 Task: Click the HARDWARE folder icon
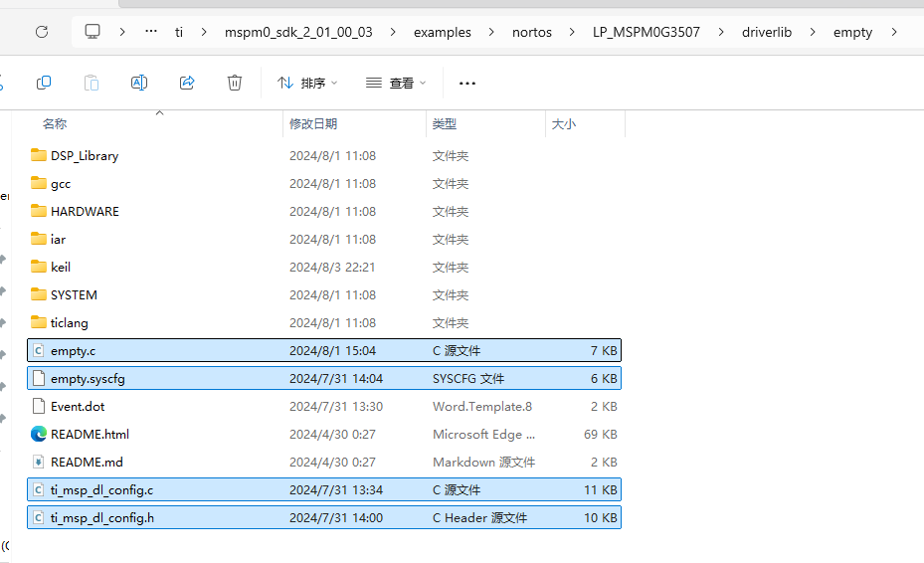pyautogui.click(x=39, y=211)
